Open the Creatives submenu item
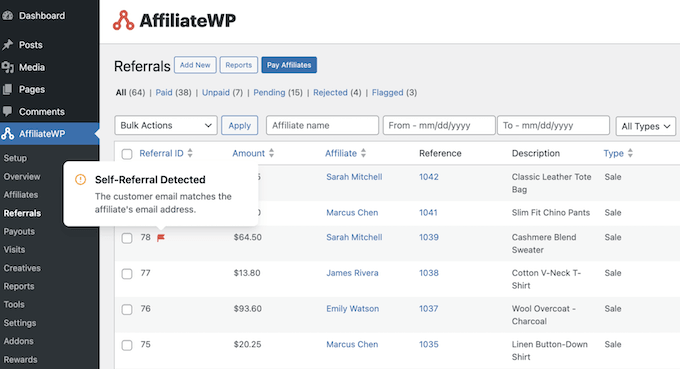Viewport: 680px width, 369px height. pos(22,268)
